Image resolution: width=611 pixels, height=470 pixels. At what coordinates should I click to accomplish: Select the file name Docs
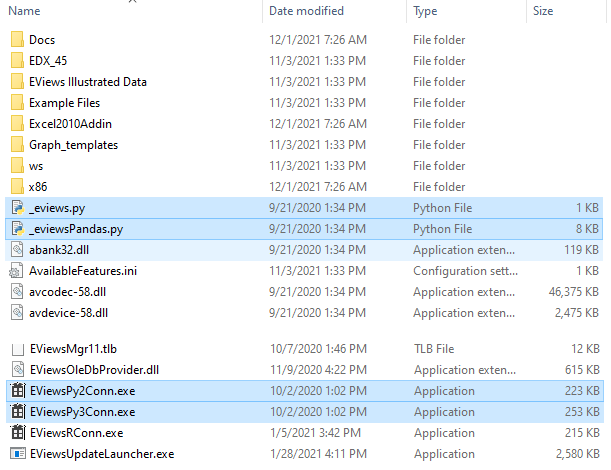42,40
